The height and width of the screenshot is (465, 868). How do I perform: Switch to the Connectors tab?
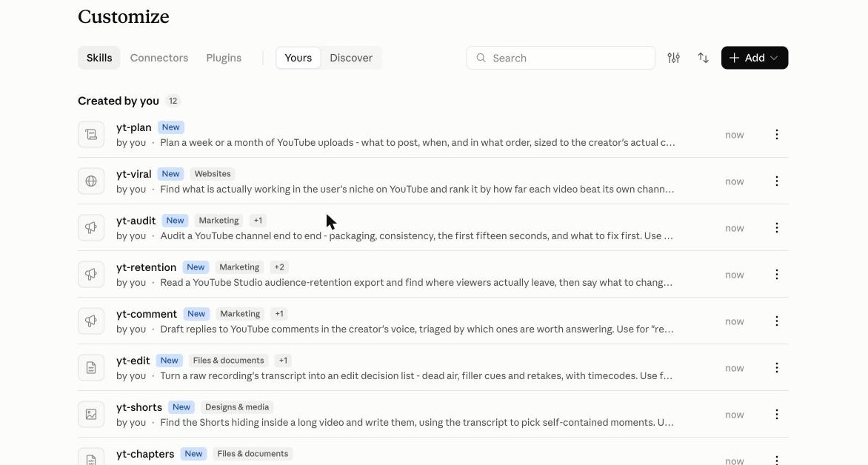159,58
